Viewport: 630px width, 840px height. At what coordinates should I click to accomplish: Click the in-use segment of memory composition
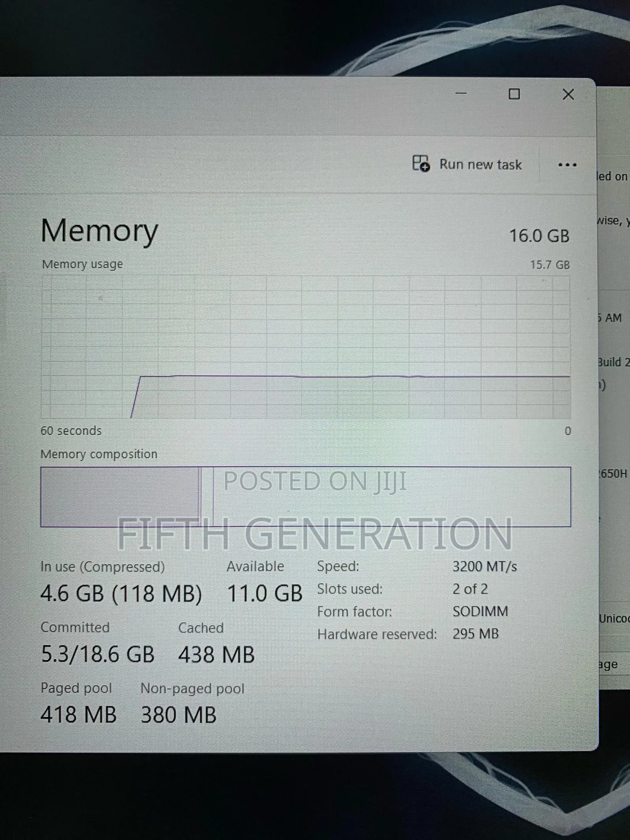[x=120, y=497]
